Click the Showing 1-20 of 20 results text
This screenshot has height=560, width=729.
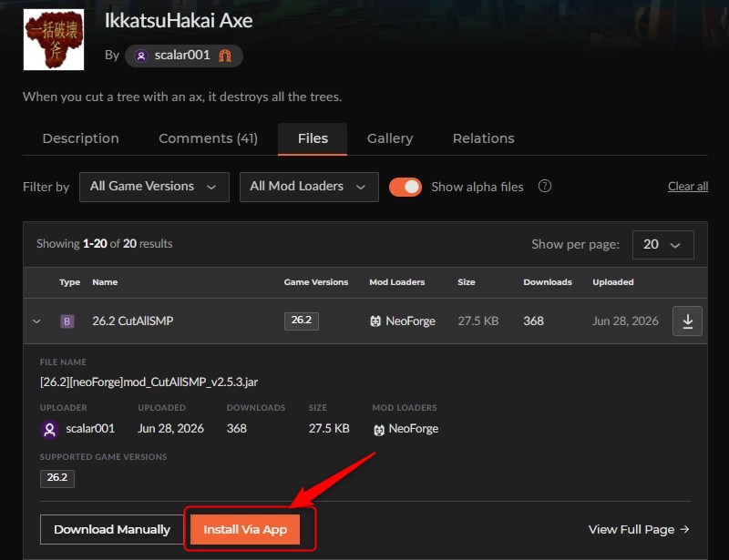point(105,243)
